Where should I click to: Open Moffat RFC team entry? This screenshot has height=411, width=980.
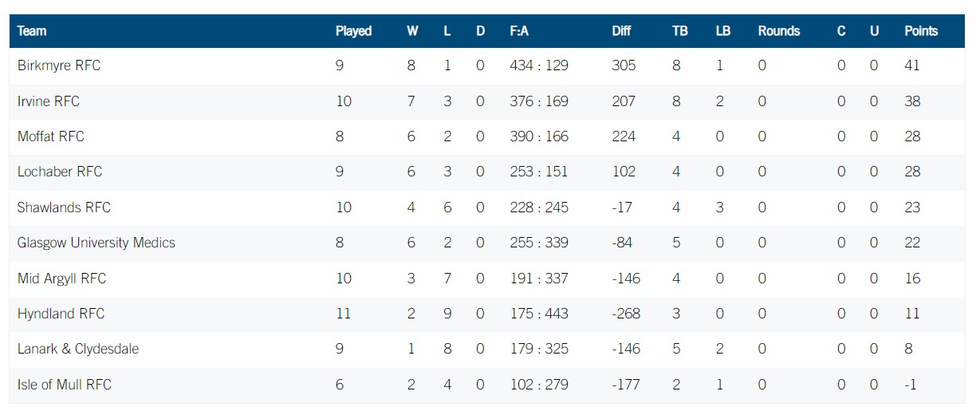50,136
